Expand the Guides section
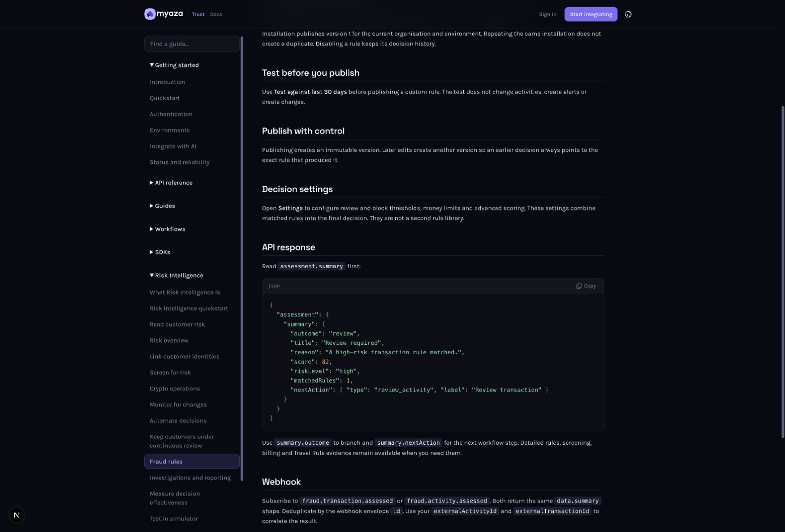This screenshot has width=785, height=532. click(162, 206)
